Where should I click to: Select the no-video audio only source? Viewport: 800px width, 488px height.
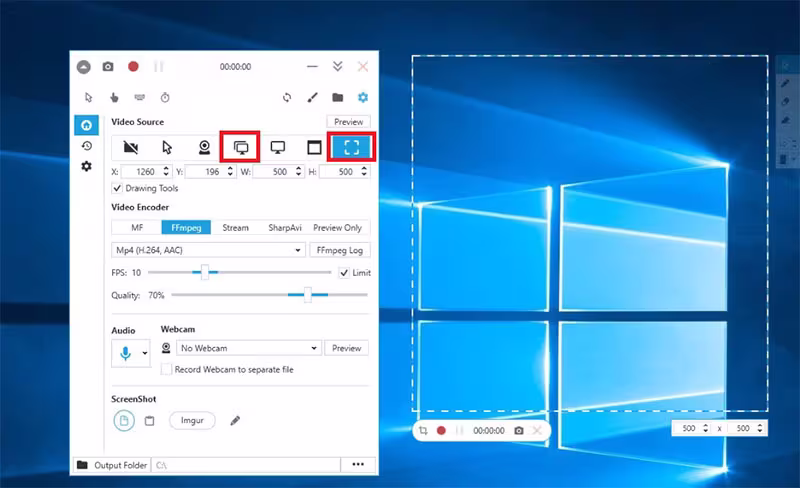[131, 148]
